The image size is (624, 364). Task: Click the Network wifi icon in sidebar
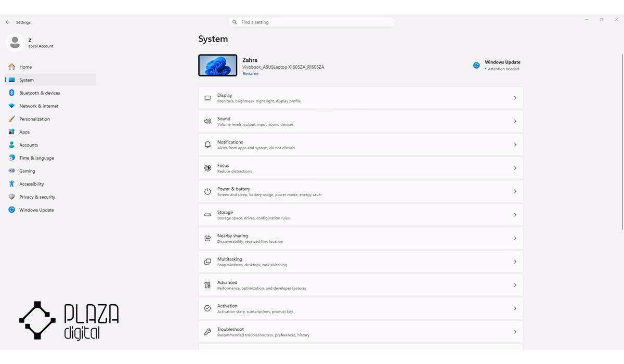tap(12, 106)
